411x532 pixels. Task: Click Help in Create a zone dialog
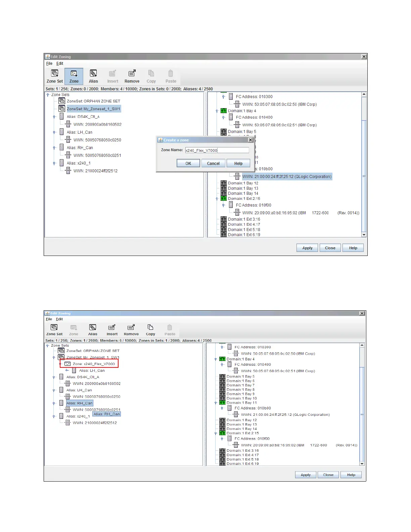(x=238, y=163)
